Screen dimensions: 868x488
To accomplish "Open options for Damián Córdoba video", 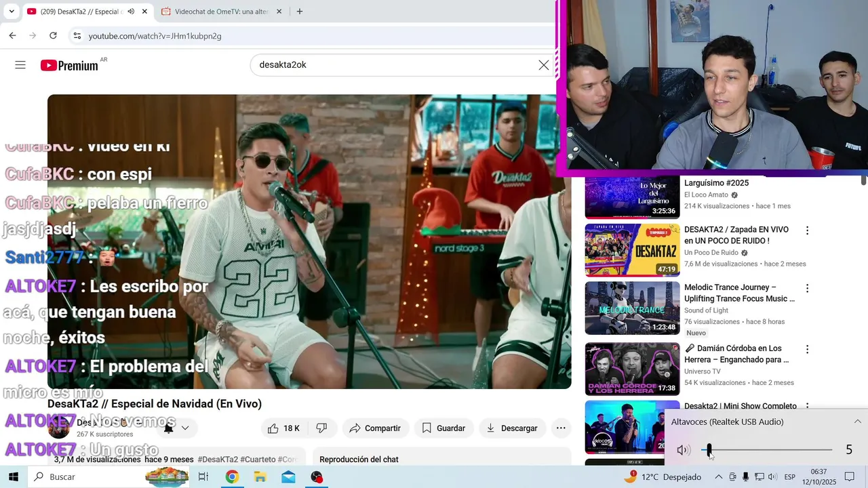I will click(x=807, y=350).
